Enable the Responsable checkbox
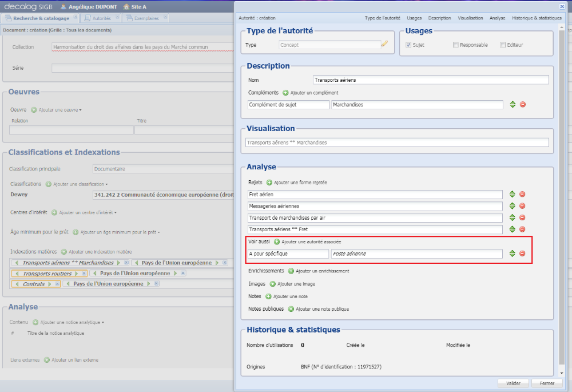Viewport: 572px width, 392px height. pos(455,44)
